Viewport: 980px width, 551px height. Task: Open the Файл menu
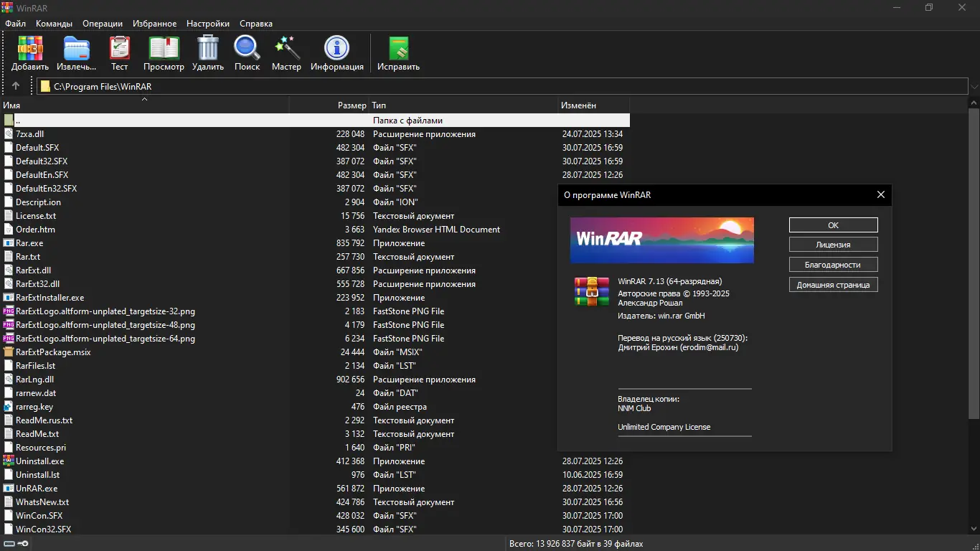tap(15, 24)
